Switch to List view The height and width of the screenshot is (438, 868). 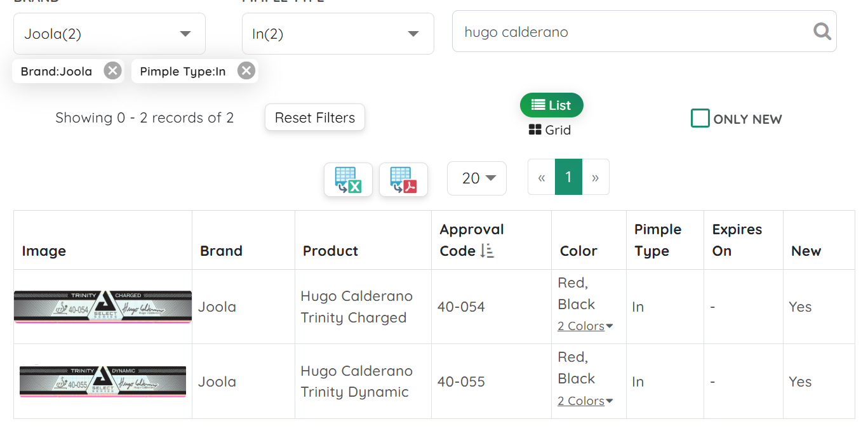551,105
